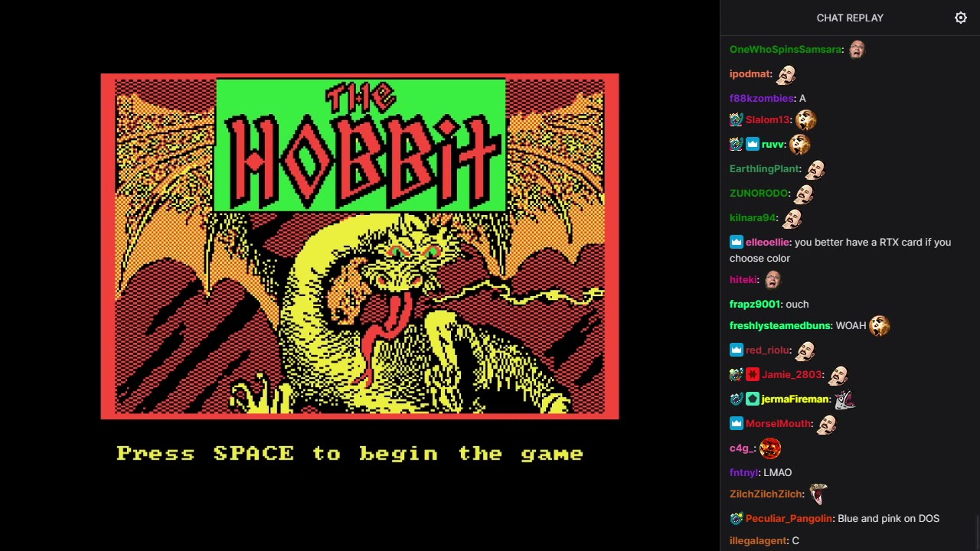Click username ruvv in chat
The width and height of the screenshot is (980, 551).
point(773,144)
